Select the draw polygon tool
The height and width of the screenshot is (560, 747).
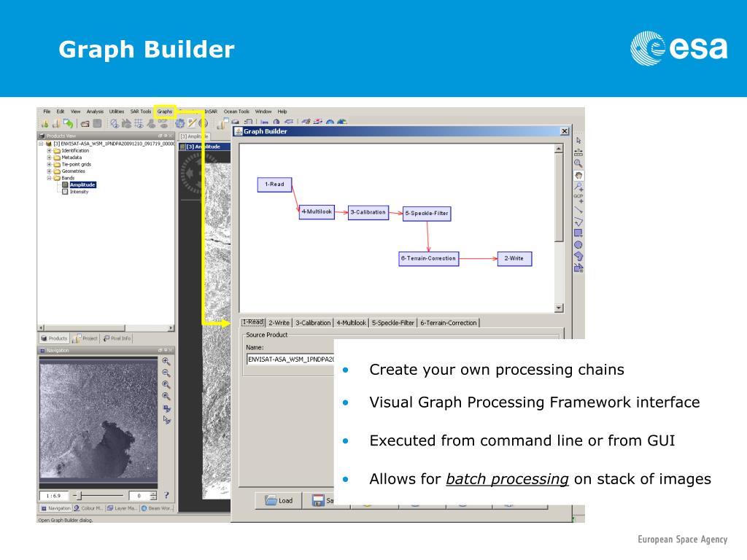[x=578, y=256]
